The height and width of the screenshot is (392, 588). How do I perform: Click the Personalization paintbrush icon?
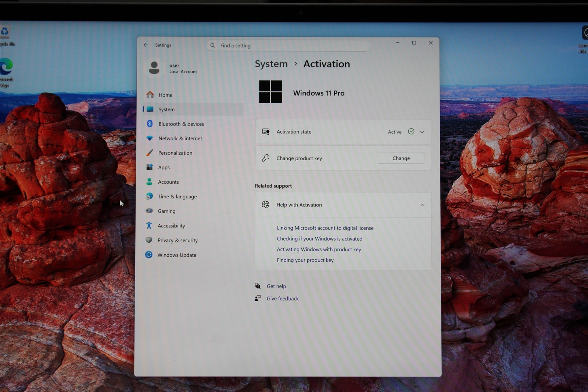coord(150,152)
